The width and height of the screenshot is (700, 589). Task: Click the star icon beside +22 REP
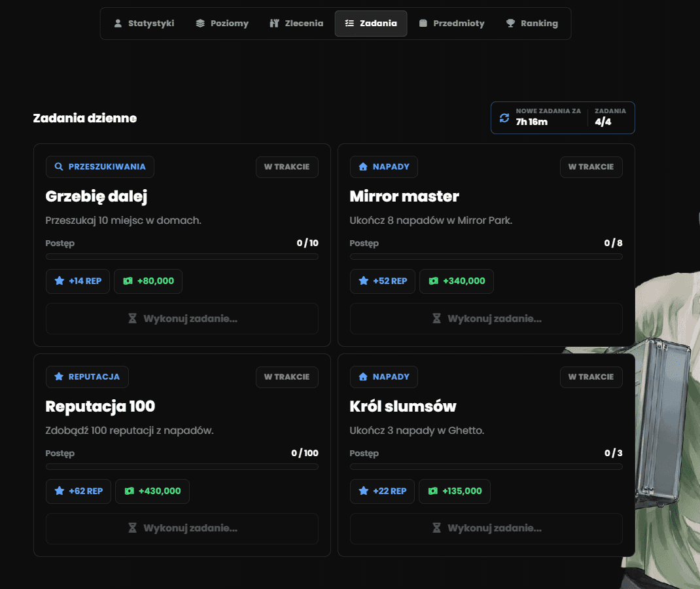point(363,491)
